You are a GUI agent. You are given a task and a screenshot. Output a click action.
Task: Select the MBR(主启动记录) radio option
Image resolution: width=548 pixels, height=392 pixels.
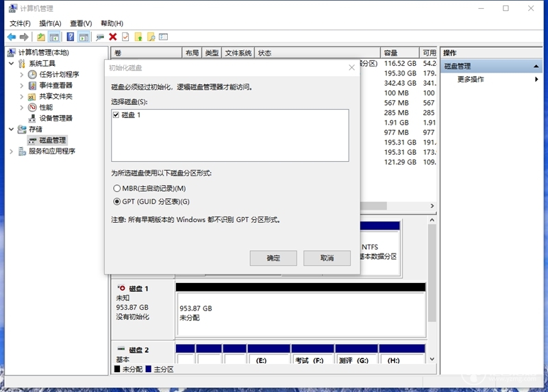click(116, 188)
